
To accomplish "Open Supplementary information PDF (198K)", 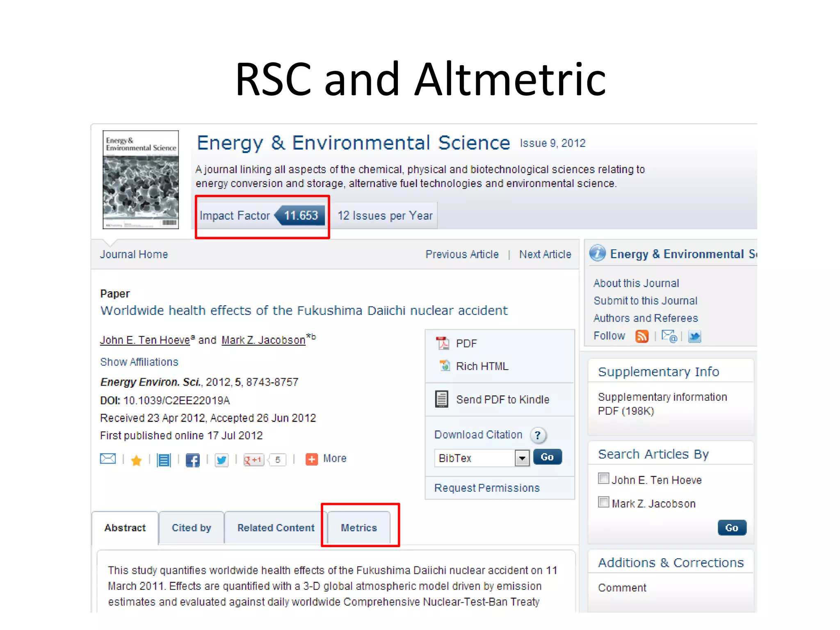I will tap(662, 404).
